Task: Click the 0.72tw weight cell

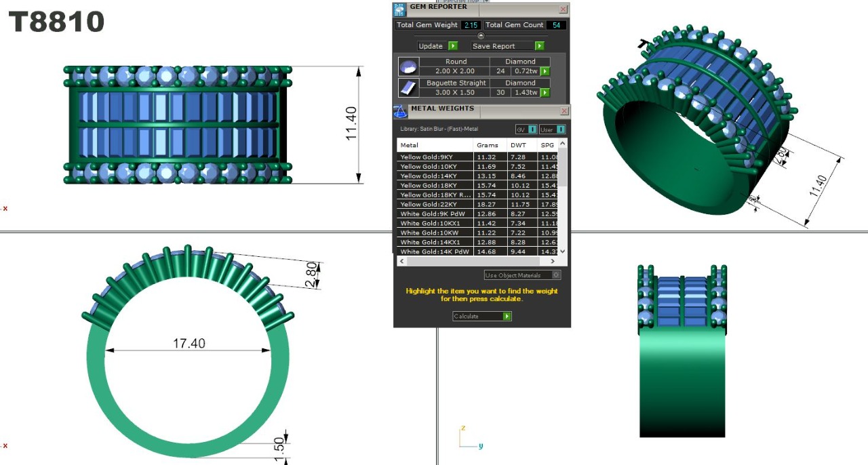Action: pyautogui.click(x=526, y=71)
